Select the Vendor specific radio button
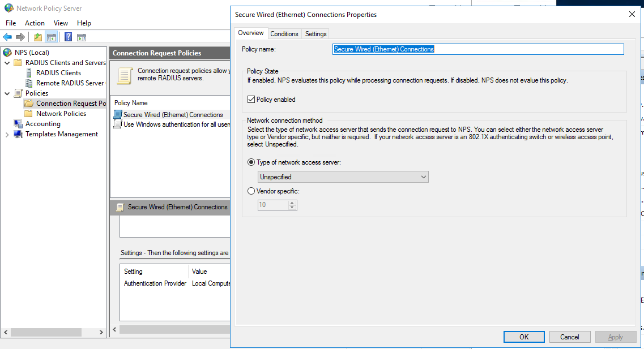 (251, 191)
